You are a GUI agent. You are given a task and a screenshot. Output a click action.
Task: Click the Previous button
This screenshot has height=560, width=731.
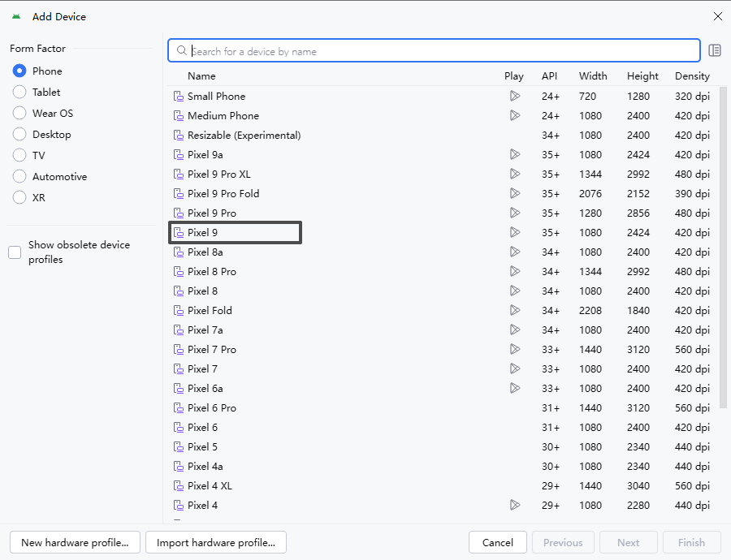[x=563, y=542]
